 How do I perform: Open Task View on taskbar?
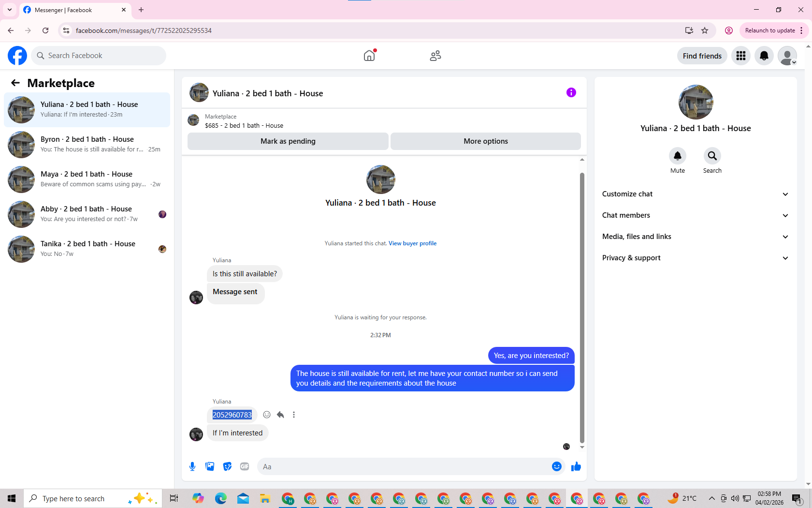pyautogui.click(x=174, y=498)
